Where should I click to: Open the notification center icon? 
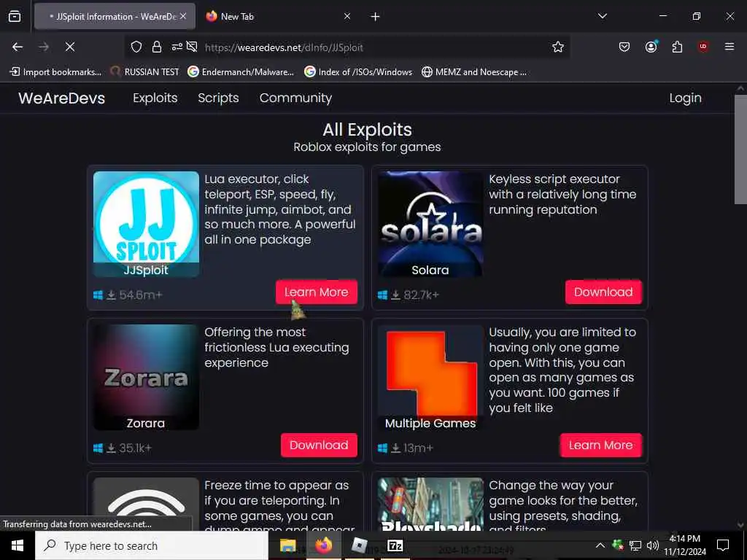(x=723, y=545)
